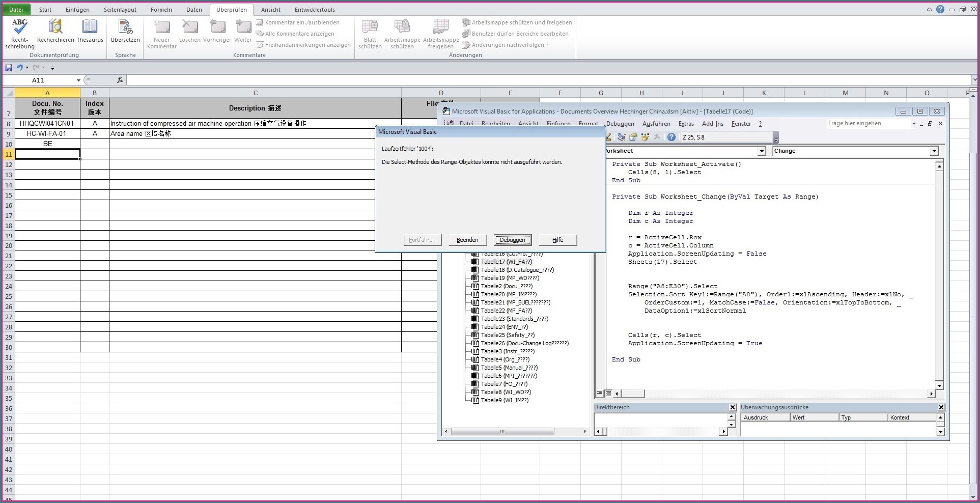Customize the quick access toolbar dropdown
The image size is (980, 503).
[x=52, y=68]
